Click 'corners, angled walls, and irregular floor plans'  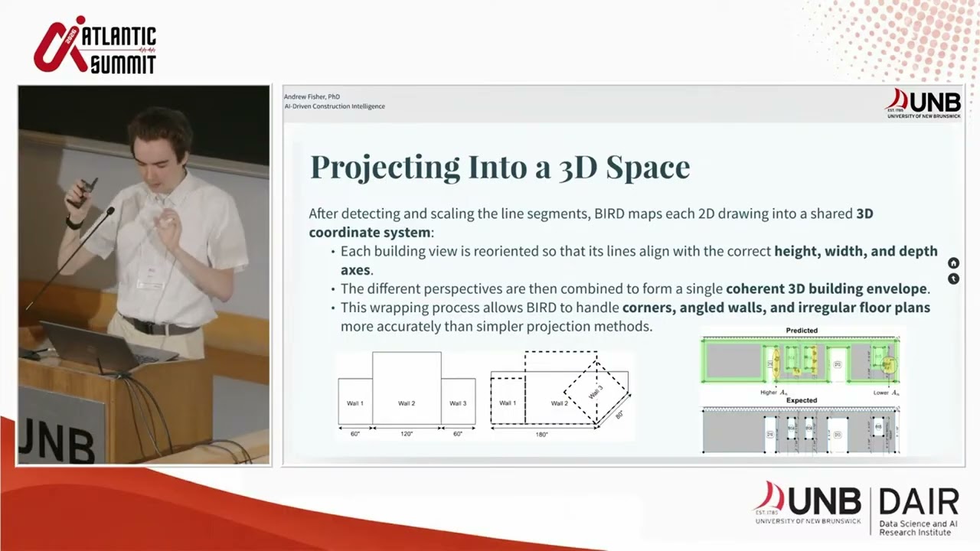[x=776, y=308]
